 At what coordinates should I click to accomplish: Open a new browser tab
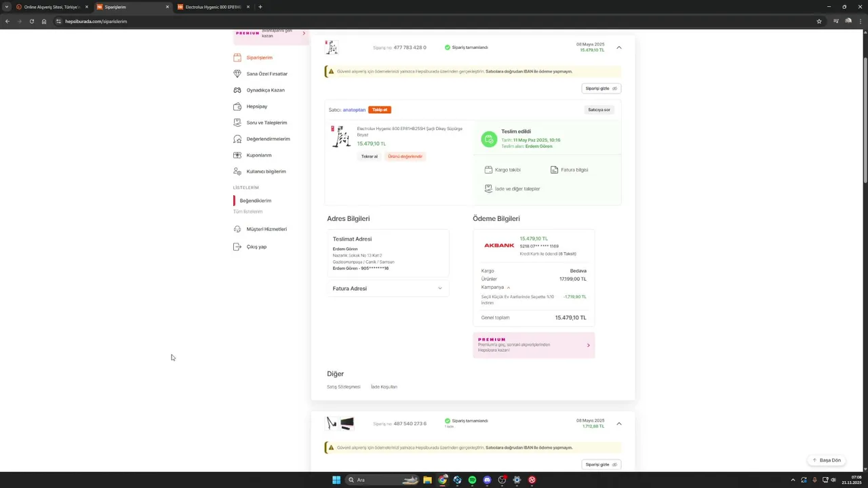coord(260,7)
